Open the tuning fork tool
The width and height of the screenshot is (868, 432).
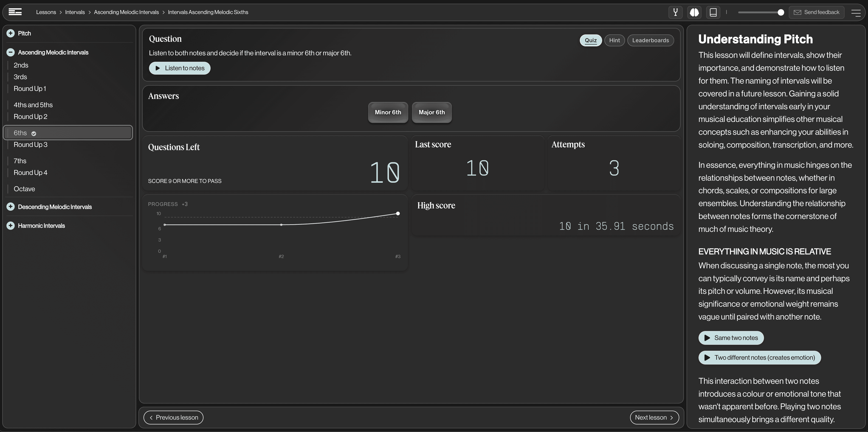tap(675, 12)
